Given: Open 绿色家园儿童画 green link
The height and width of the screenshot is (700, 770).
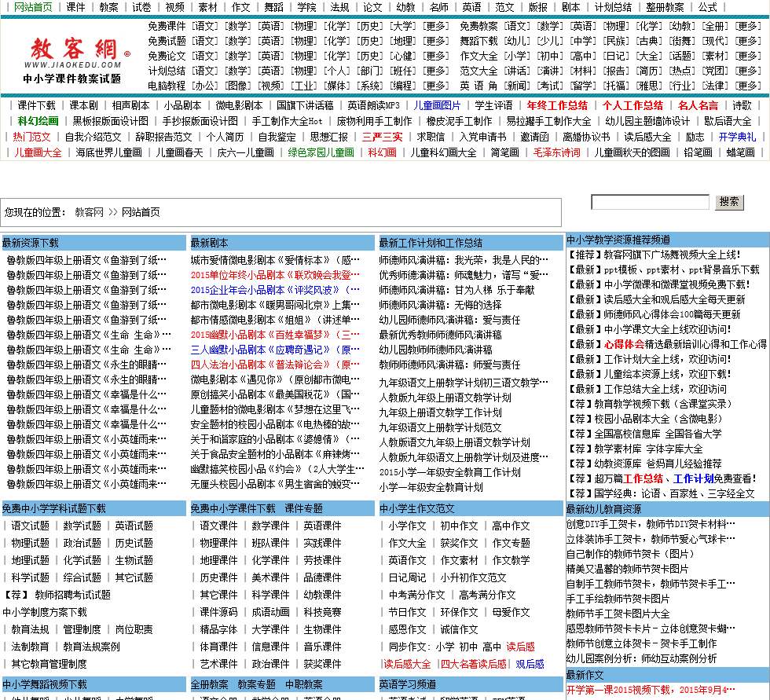Looking at the screenshot, I should pos(321,152).
